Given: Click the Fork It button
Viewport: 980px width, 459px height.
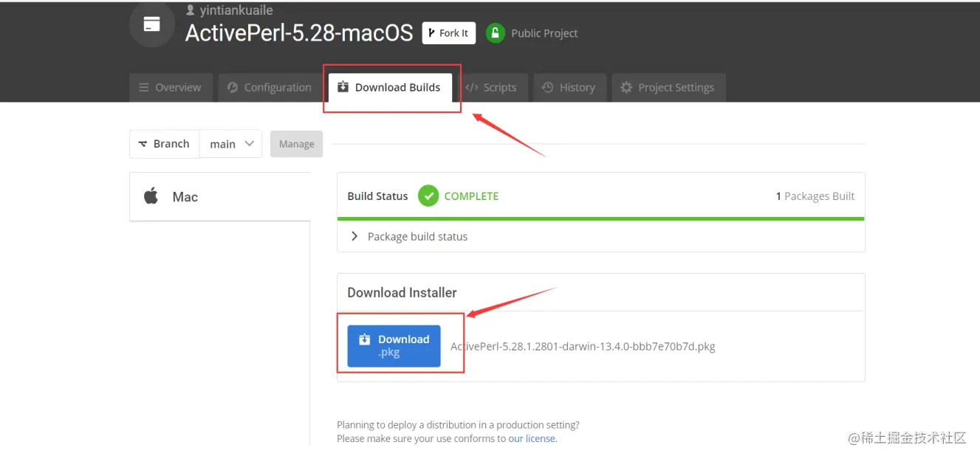Looking at the screenshot, I should (x=449, y=33).
